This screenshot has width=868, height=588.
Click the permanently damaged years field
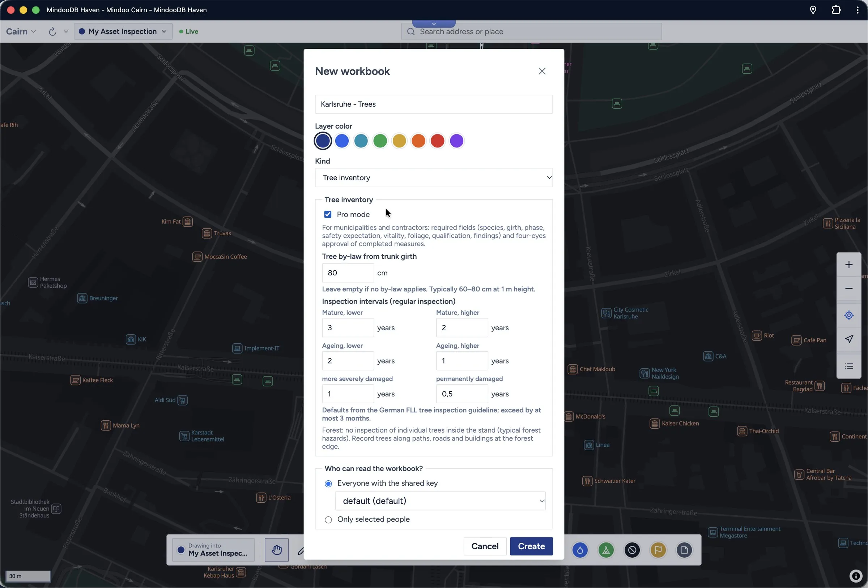pos(461,394)
